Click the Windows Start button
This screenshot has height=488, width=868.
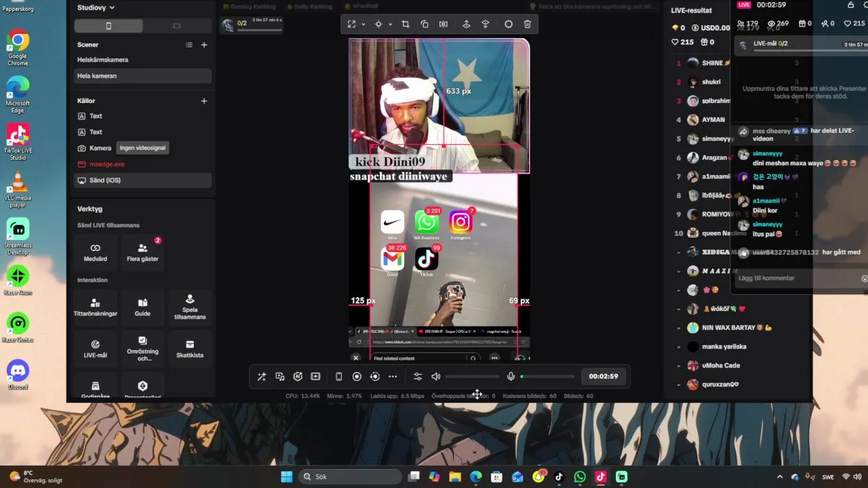tap(286, 476)
